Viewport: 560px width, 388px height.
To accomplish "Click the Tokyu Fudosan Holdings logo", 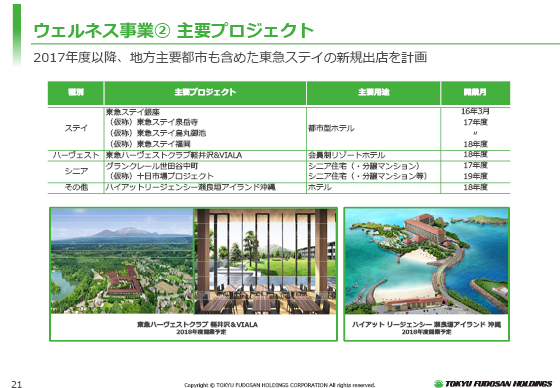I will [493, 384].
